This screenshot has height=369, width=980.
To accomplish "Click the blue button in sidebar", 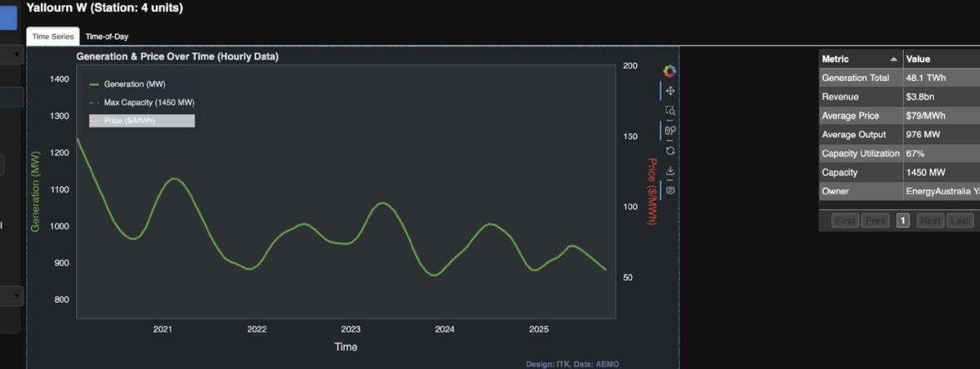I will click(x=8, y=16).
